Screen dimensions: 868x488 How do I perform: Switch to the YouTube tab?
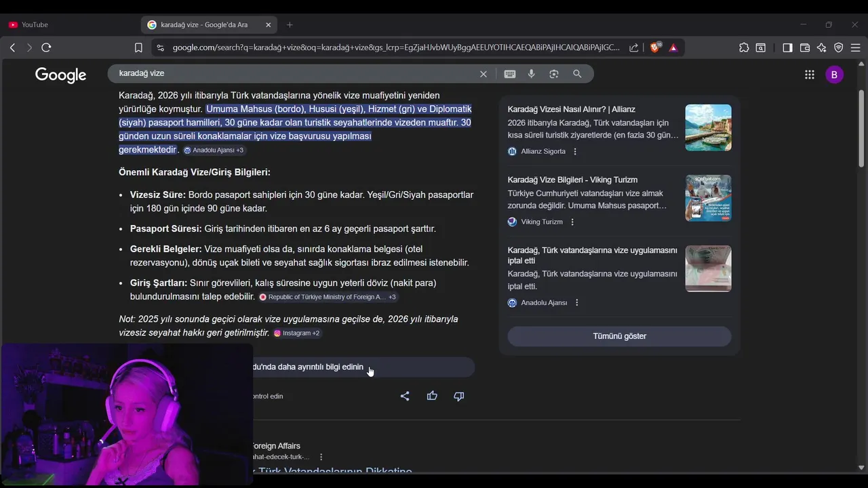[34, 24]
